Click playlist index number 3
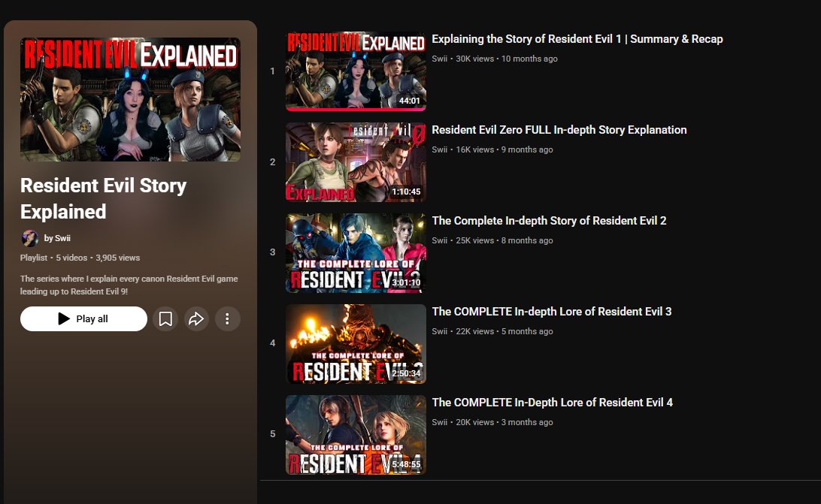This screenshot has height=504, width=821. tap(272, 252)
